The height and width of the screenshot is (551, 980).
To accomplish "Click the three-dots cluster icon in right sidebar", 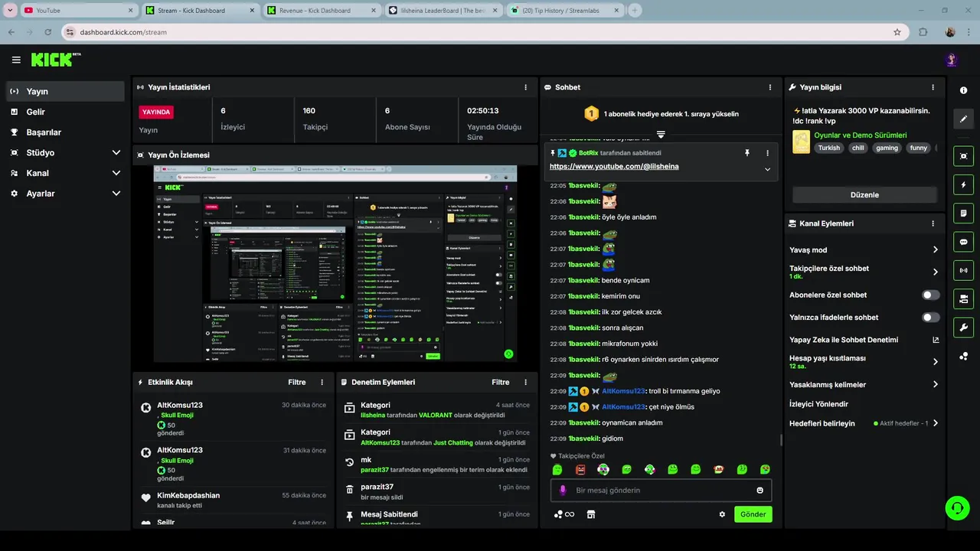I will 963,357.
